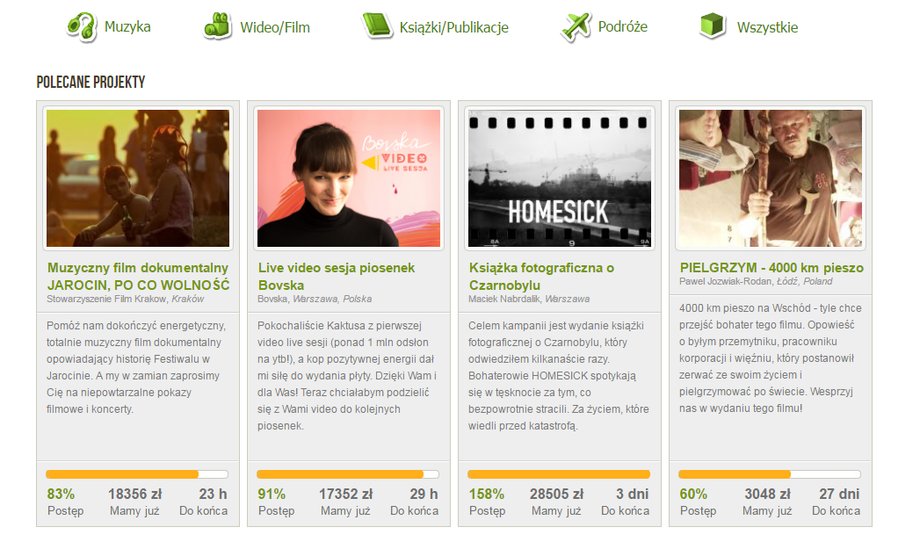The height and width of the screenshot is (549, 920).
Task: Click the green camera Wideo/Film icon
Action: tap(218, 26)
